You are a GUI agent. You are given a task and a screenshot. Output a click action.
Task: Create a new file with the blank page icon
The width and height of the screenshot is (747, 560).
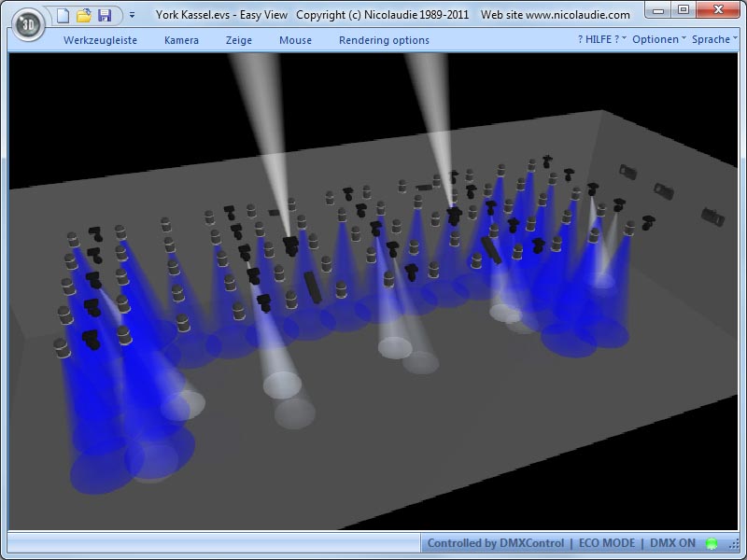[63, 15]
